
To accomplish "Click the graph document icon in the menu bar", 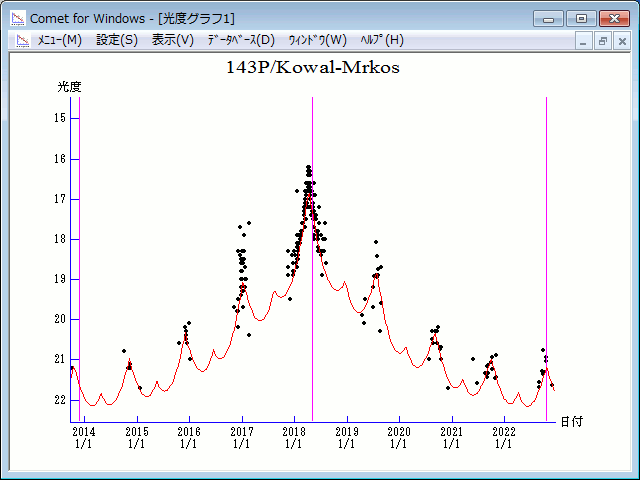I will click(21, 40).
